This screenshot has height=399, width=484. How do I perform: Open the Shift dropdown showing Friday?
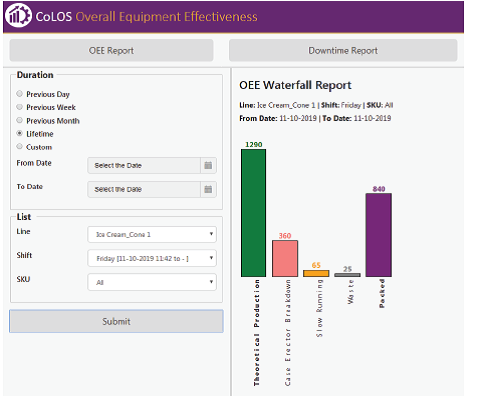tap(152, 258)
